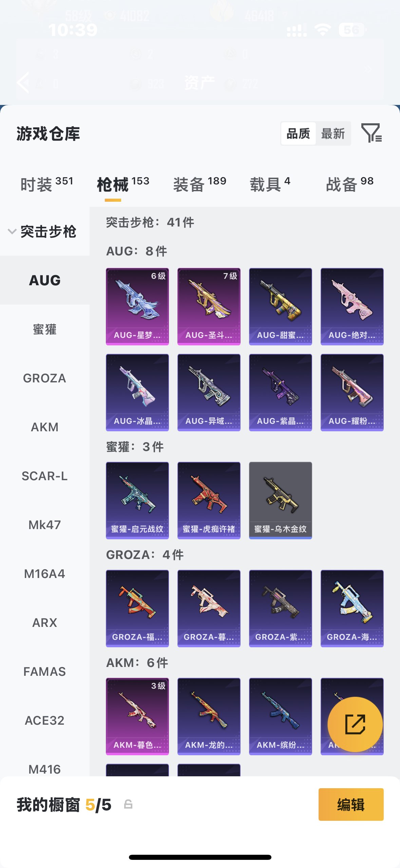Go back with the left arrow
The image size is (400, 868).
pos(23,82)
